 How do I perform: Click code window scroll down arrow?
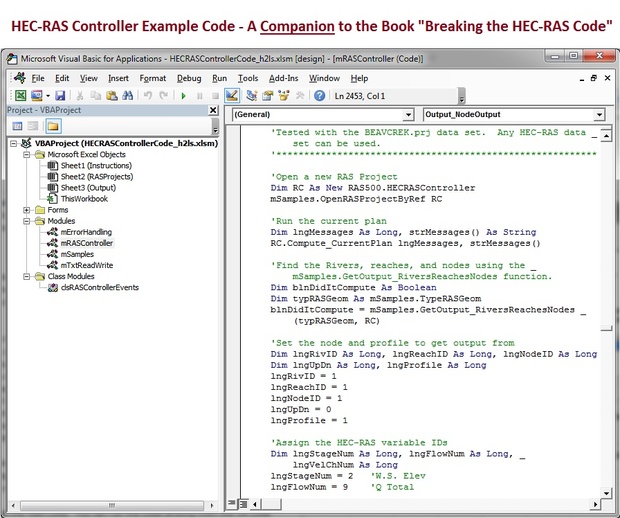pos(606,493)
